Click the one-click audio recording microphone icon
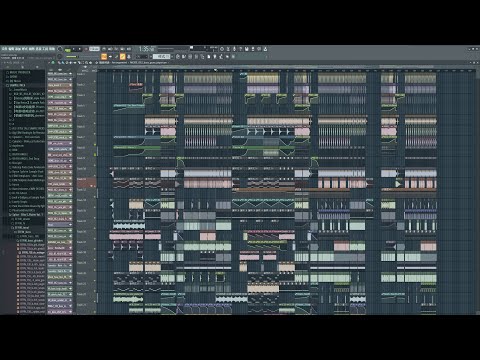Viewport: 480px width, 360px height. pyautogui.click(x=234, y=49)
